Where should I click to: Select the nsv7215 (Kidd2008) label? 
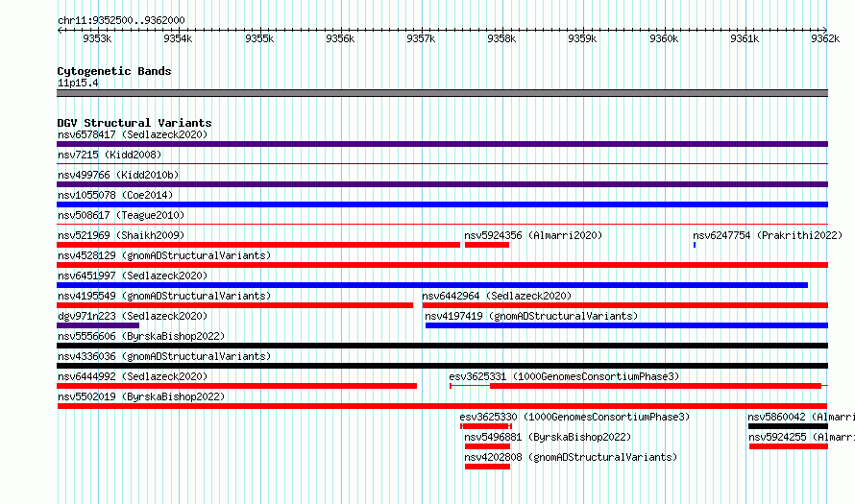[110, 155]
